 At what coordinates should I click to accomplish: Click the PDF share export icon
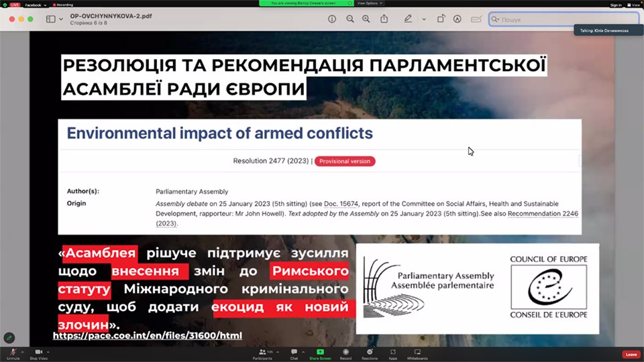(x=384, y=19)
